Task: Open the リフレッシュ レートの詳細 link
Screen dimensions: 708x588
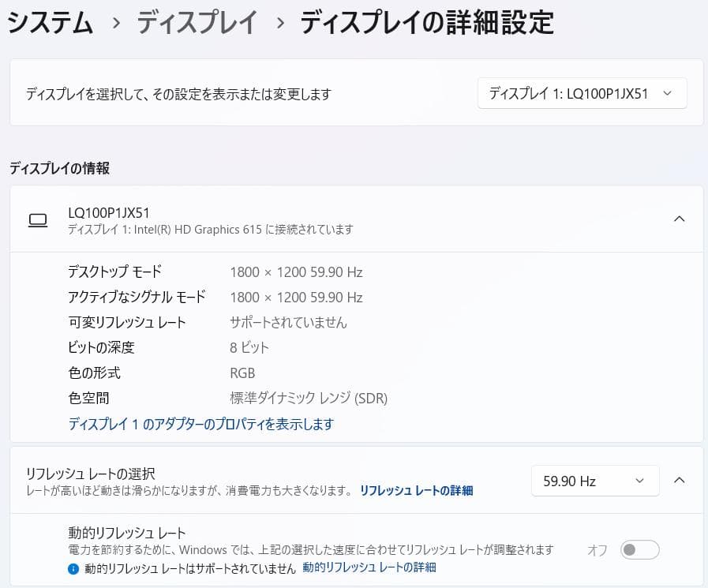Action: tap(415, 490)
